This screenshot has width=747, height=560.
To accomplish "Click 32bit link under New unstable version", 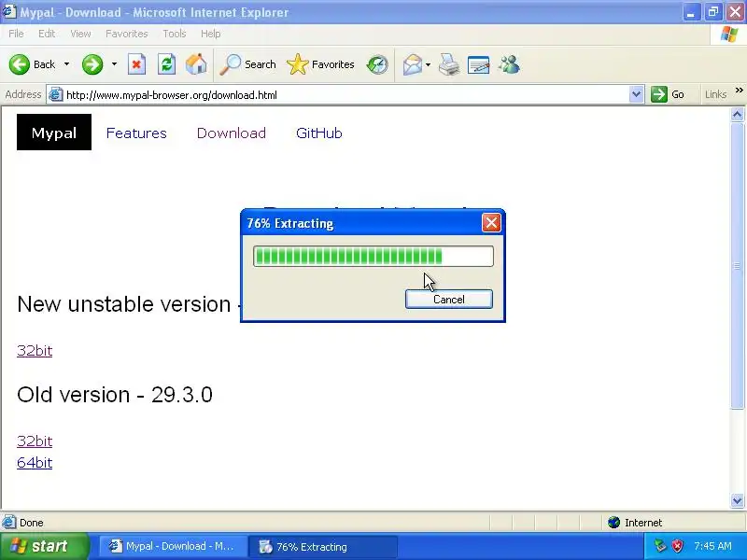I will [35, 351].
